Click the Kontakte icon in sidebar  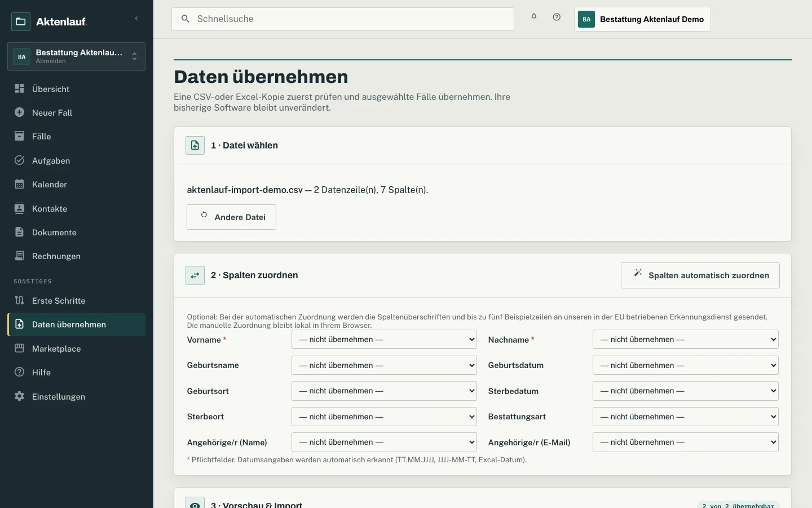[x=19, y=208]
